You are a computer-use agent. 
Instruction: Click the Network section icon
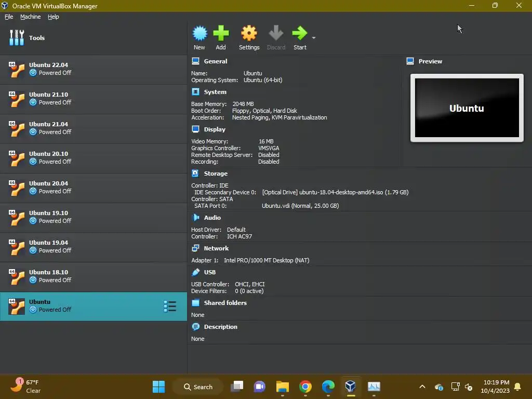pyautogui.click(x=196, y=248)
